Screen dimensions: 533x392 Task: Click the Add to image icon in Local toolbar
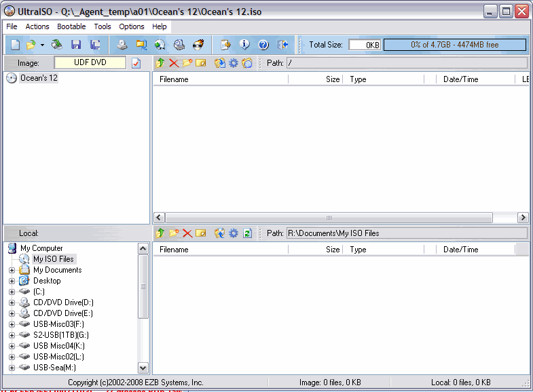pyautogui.click(x=219, y=233)
